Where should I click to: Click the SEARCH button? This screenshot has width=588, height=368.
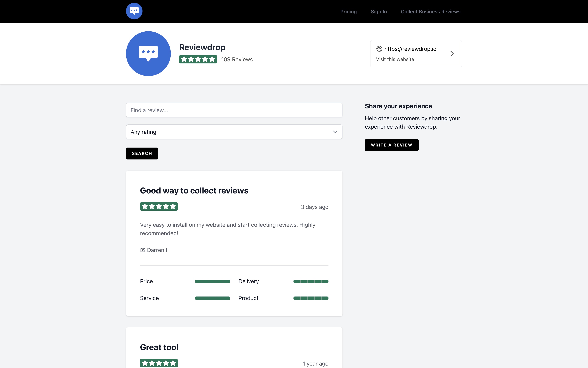(x=142, y=154)
